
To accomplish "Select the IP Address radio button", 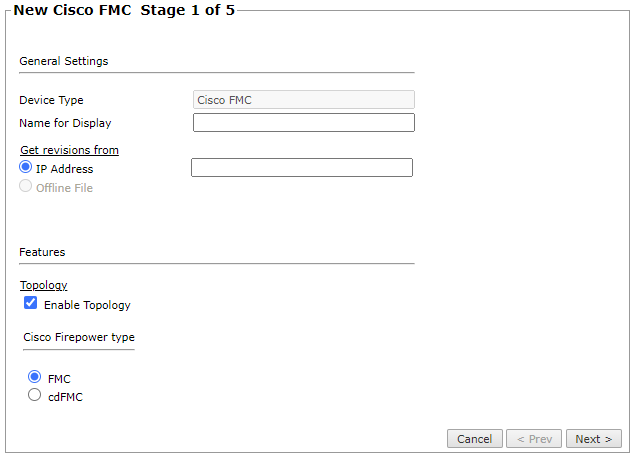I will click(26, 168).
